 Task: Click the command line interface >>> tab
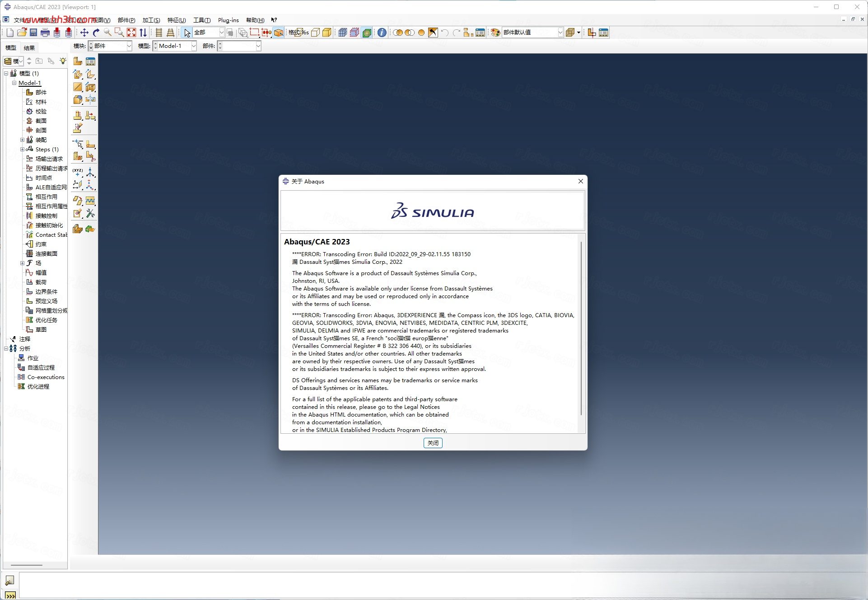[10, 595]
